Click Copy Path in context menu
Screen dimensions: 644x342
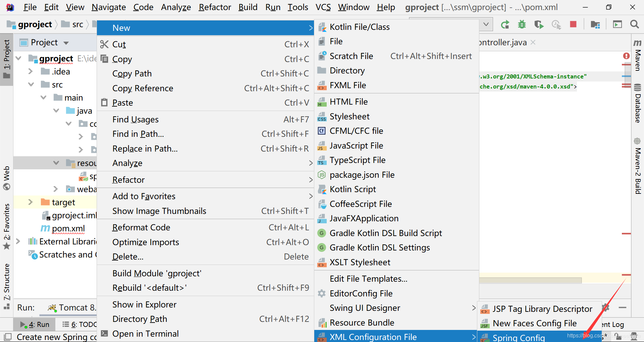click(206, 73)
